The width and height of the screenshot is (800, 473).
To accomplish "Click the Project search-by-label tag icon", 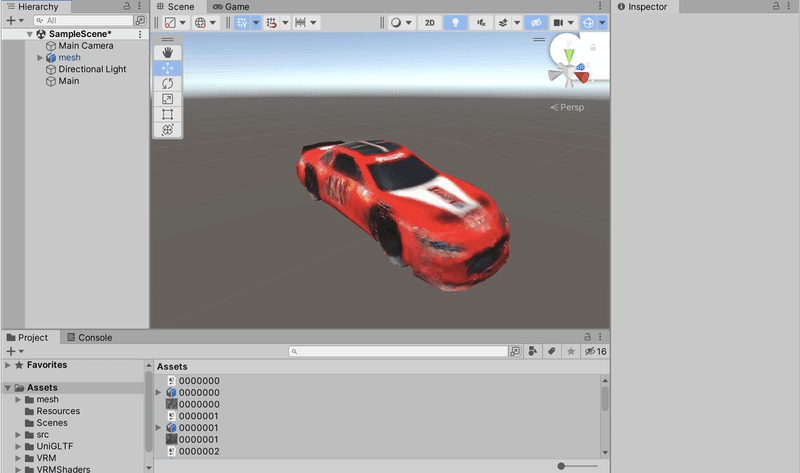I will tap(552, 351).
